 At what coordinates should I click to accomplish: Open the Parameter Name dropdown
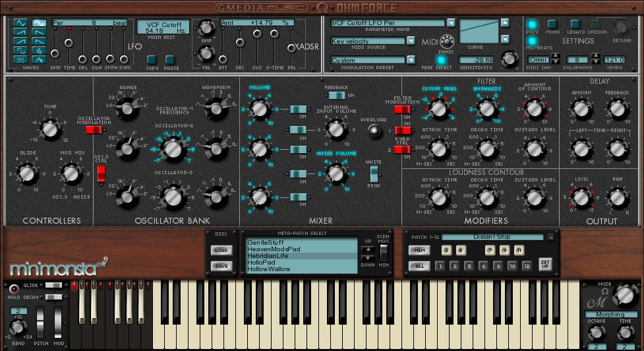tap(451, 22)
